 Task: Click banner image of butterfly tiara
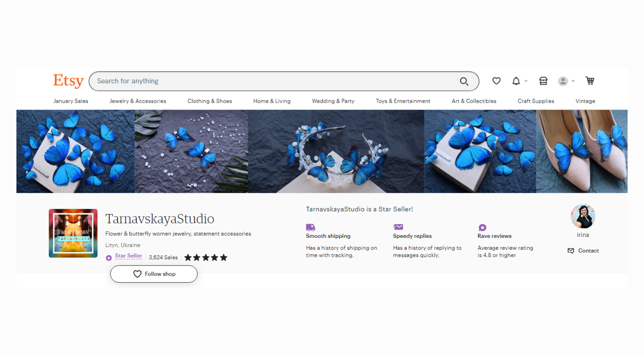click(336, 151)
